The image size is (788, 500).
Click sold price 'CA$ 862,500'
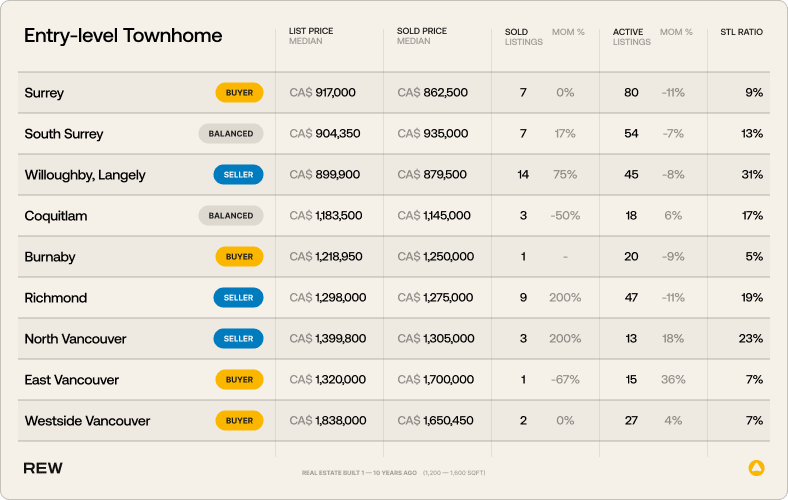pos(432,92)
